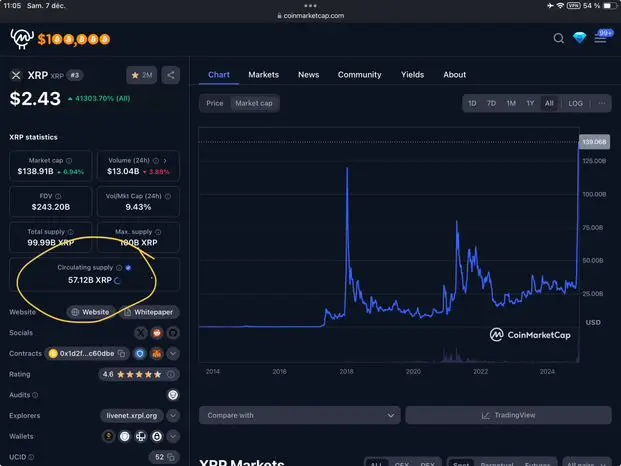The width and height of the screenshot is (621, 466).
Task: Show Max. supply info icon
Action: (x=158, y=232)
